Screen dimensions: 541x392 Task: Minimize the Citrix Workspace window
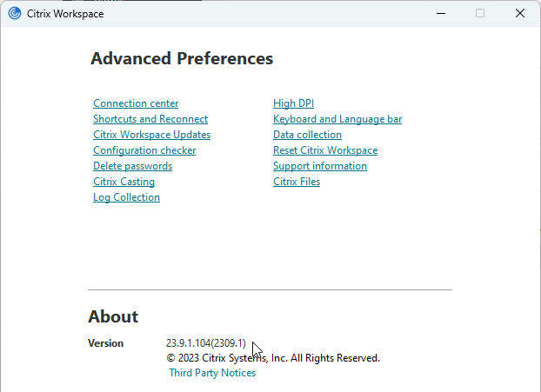(441, 13)
